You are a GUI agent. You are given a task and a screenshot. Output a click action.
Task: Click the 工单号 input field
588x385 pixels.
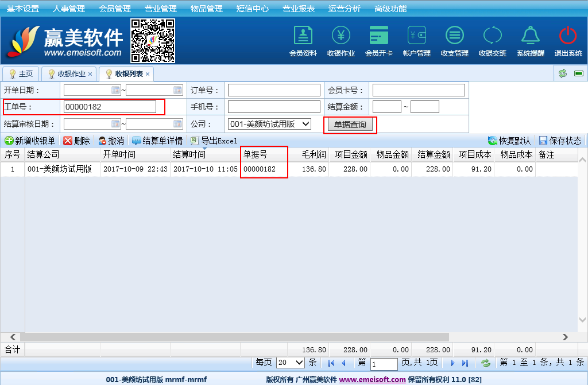coord(110,107)
